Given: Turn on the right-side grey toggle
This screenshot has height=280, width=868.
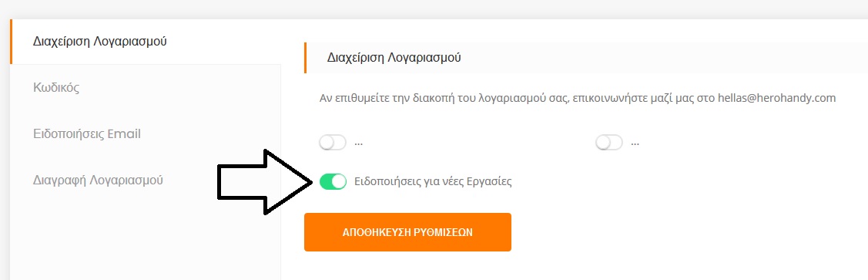Looking at the screenshot, I should (x=609, y=143).
